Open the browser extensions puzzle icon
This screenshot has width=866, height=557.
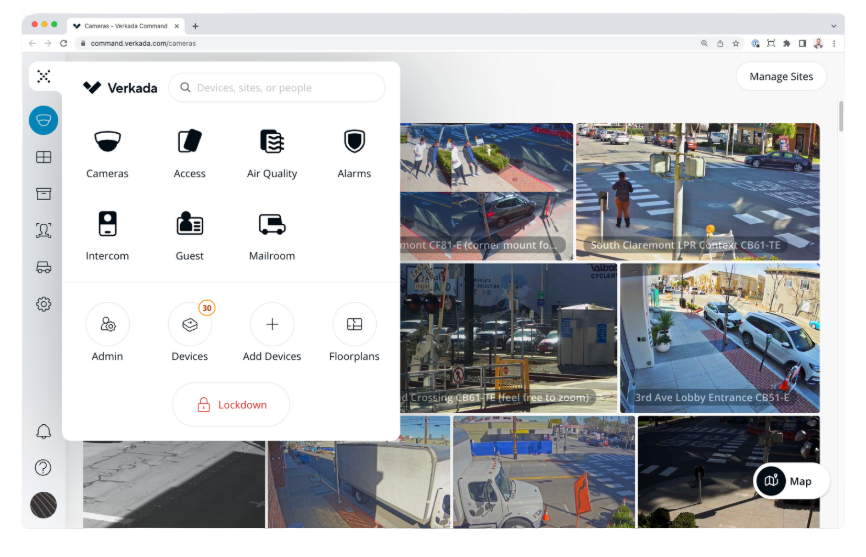(786, 43)
